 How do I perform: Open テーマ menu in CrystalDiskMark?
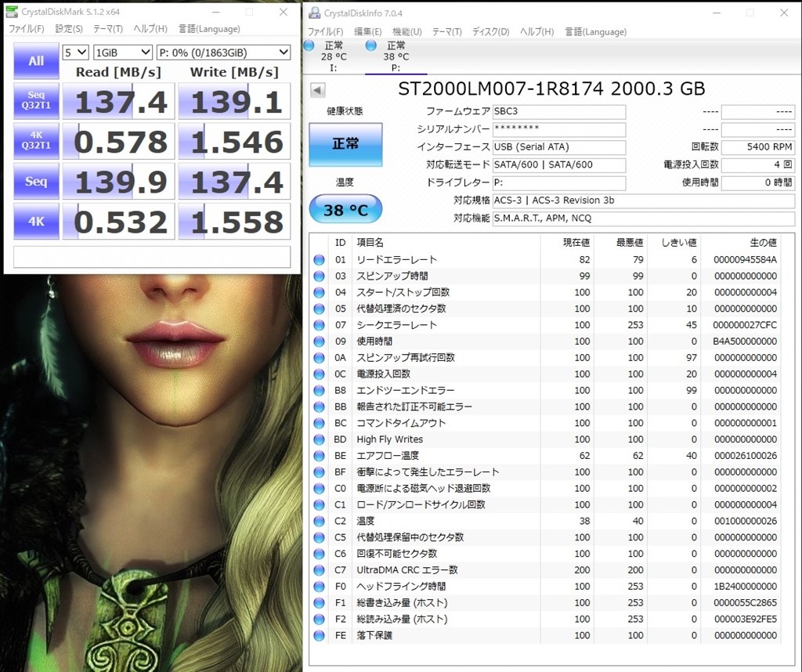tap(108, 29)
